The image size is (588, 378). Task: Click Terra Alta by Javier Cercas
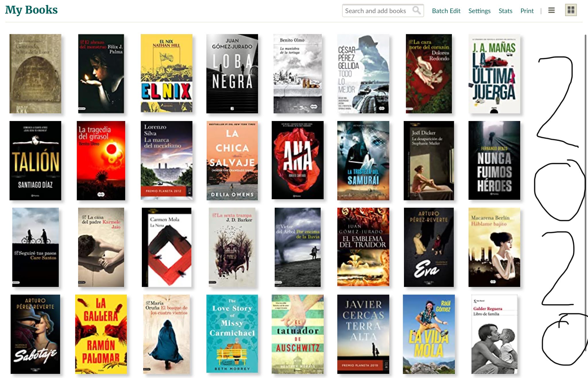(x=363, y=334)
